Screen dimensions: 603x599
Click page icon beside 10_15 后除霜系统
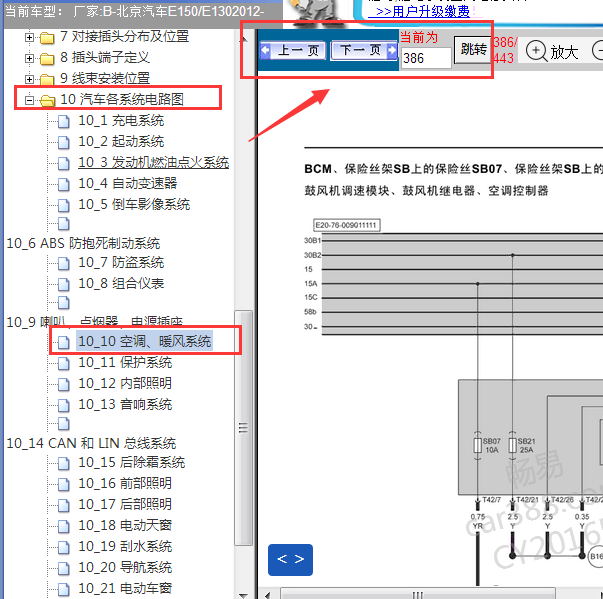click(x=64, y=463)
